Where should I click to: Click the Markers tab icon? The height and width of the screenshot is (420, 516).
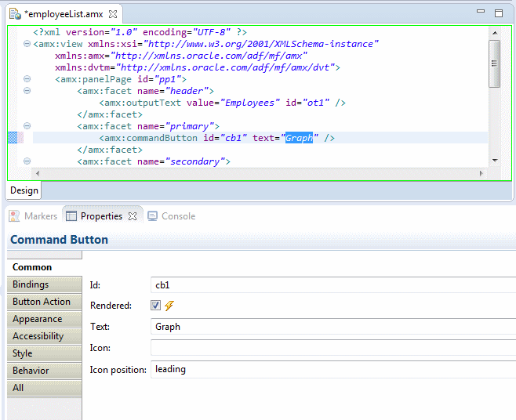pyautogui.click(x=14, y=216)
